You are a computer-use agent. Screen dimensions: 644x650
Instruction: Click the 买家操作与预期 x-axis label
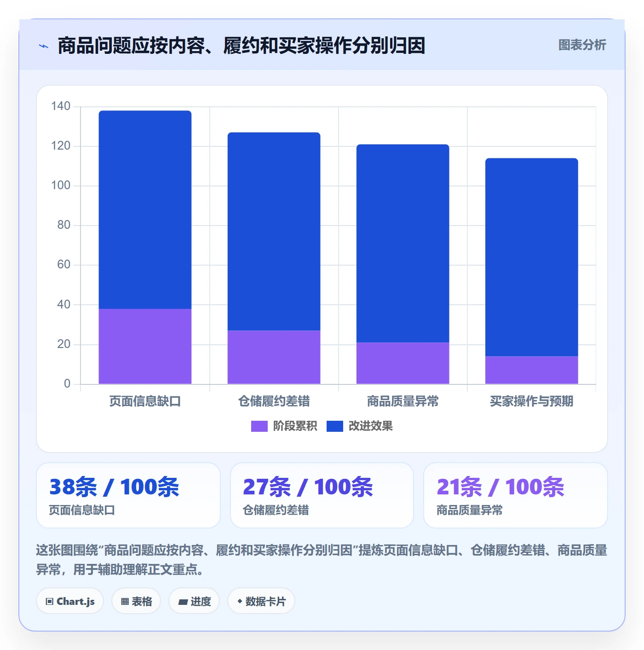point(531,401)
